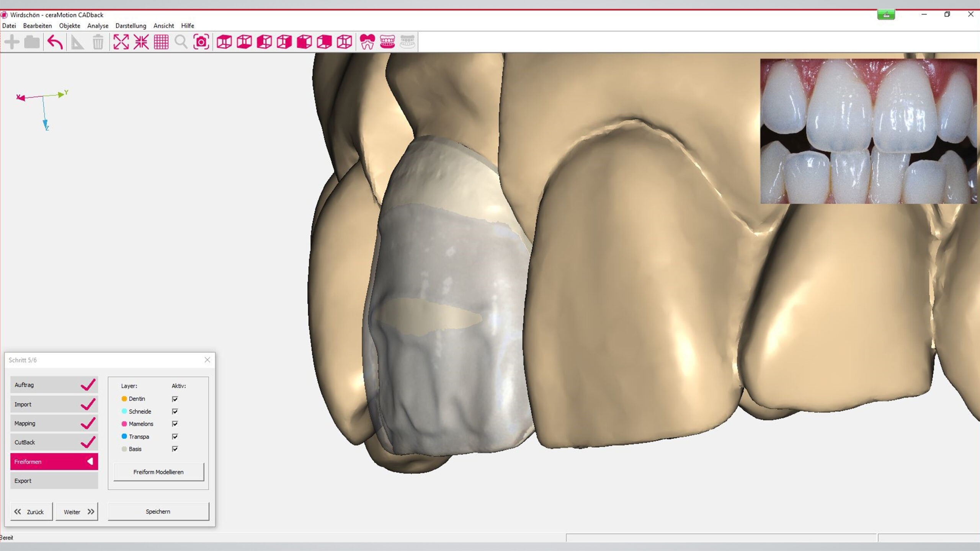This screenshot has height=551, width=980.
Task: Open the Darstellung menu
Action: pyautogui.click(x=131, y=26)
